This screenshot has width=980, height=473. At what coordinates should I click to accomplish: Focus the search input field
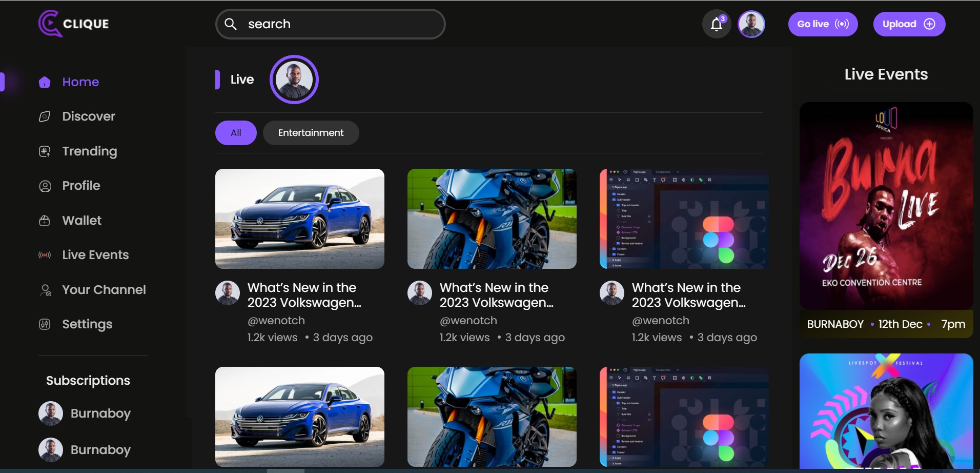click(331, 24)
